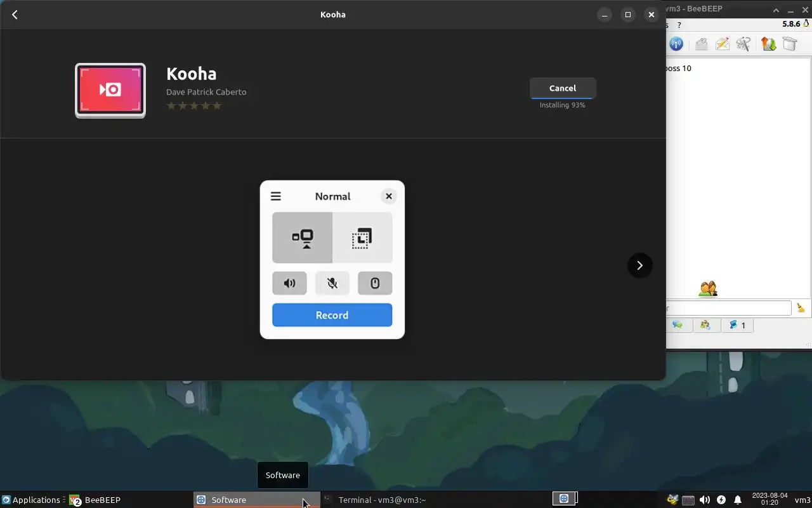812x508 pixels.
Task: Click the Kooha app icon
Action: pyautogui.click(x=110, y=90)
